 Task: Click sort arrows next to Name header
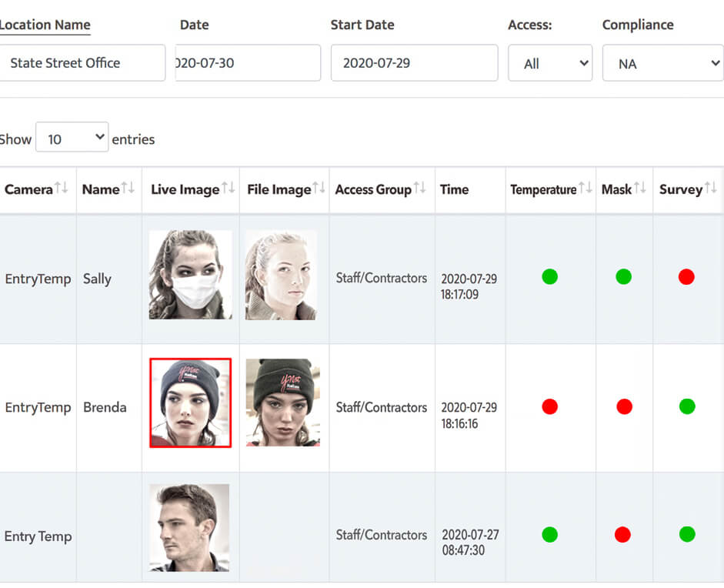[x=128, y=189]
